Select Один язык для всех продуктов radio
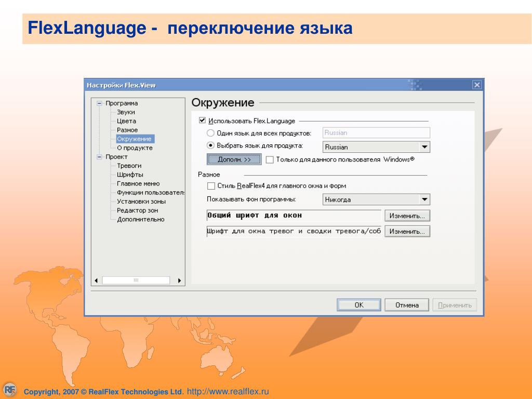Image resolution: width=532 pixels, height=399 pixels. click(x=210, y=132)
